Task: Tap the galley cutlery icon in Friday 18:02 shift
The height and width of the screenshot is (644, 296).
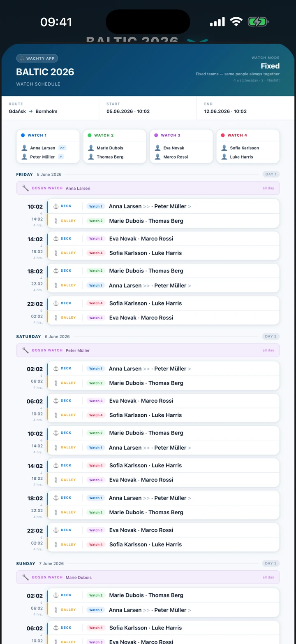Action: (56, 285)
